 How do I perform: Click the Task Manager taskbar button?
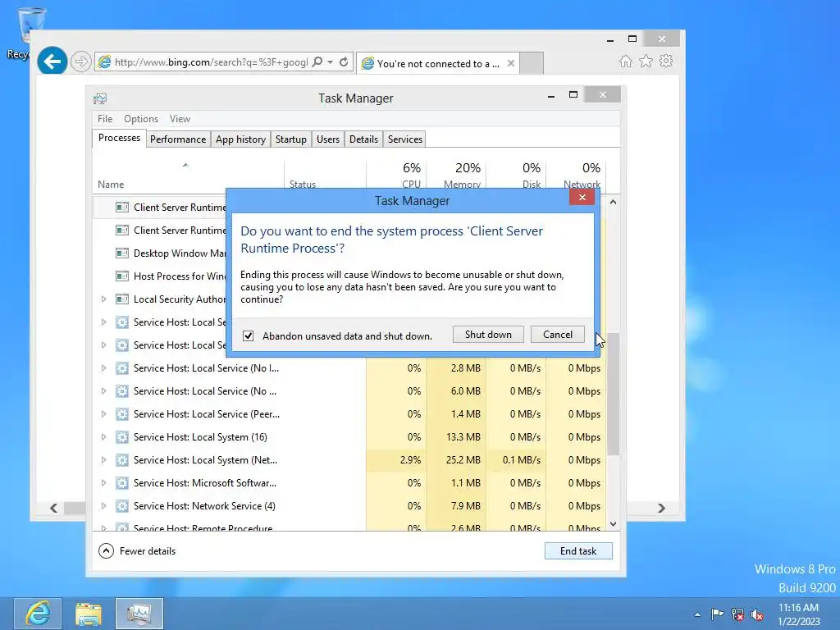[x=139, y=614]
